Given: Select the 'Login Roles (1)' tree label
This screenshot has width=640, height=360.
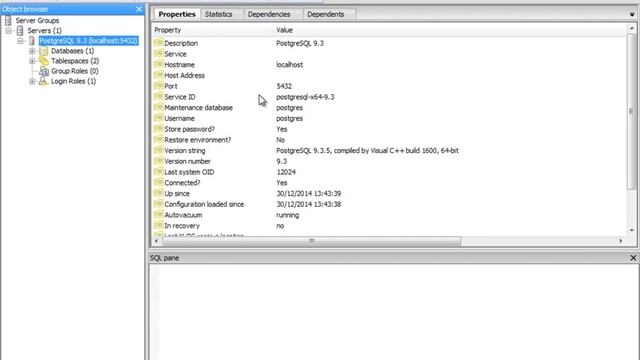Looking at the screenshot, I should point(73,81).
